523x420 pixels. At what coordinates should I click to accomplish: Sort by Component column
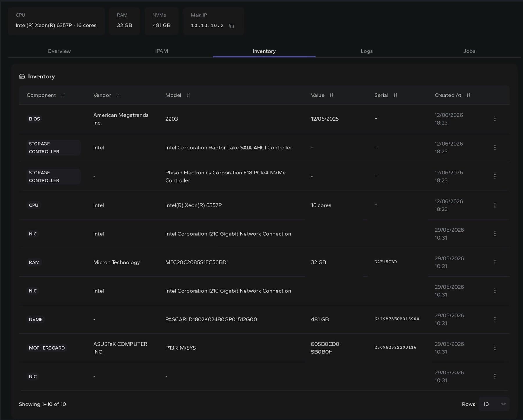coord(63,95)
